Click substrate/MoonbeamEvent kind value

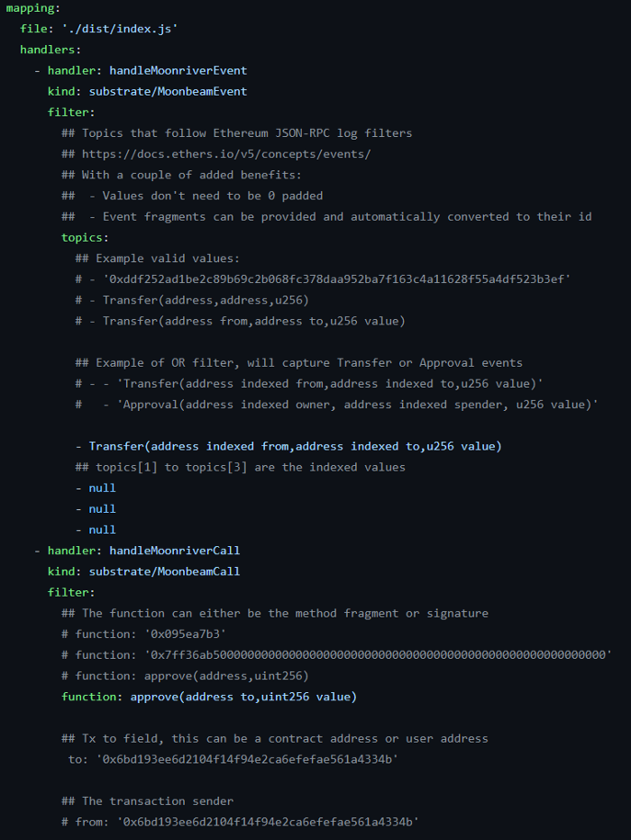click(169, 91)
